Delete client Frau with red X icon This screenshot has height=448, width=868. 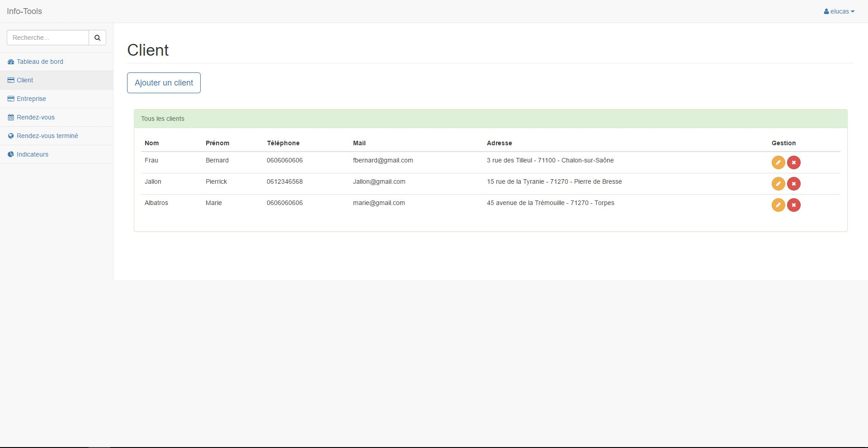tap(794, 162)
